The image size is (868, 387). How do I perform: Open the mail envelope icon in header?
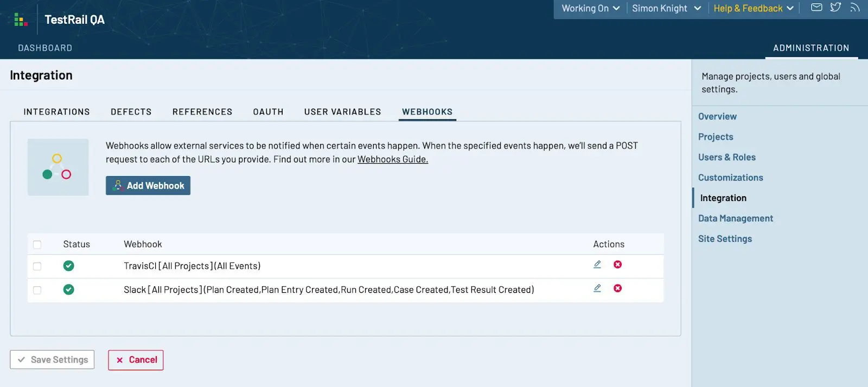coord(816,8)
